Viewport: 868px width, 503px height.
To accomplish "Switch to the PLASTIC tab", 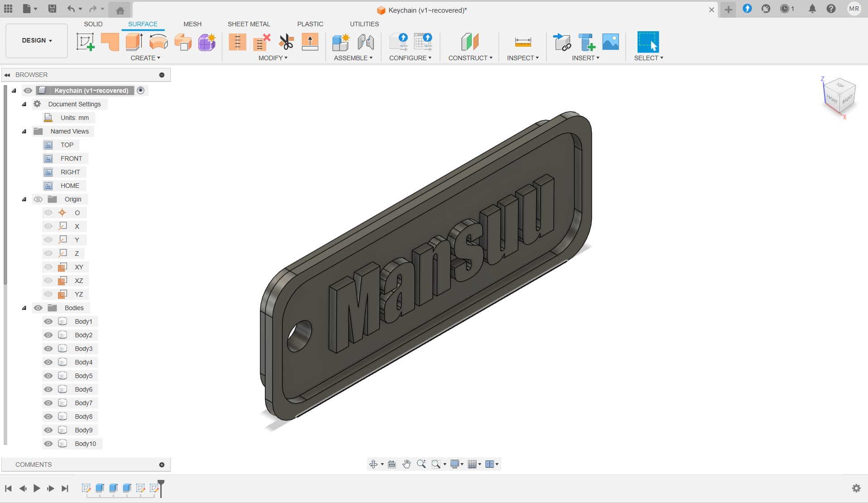I will [x=310, y=24].
